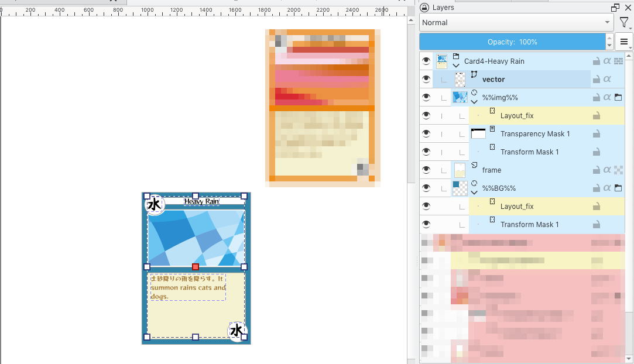Lock the %%BG%% clone layer
The height and width of the screenshot is (364, 634).
click(596, 188)
